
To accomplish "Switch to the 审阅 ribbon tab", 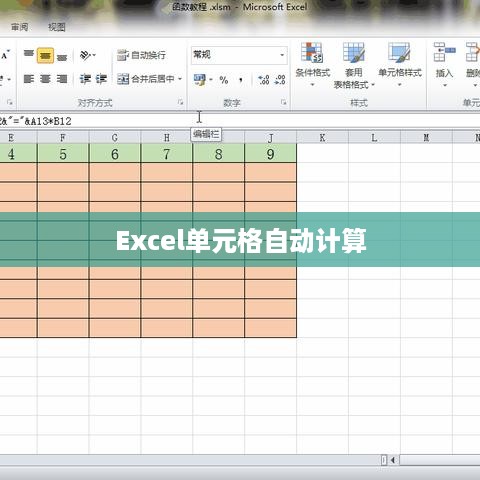I will click(x=19, y=27).
